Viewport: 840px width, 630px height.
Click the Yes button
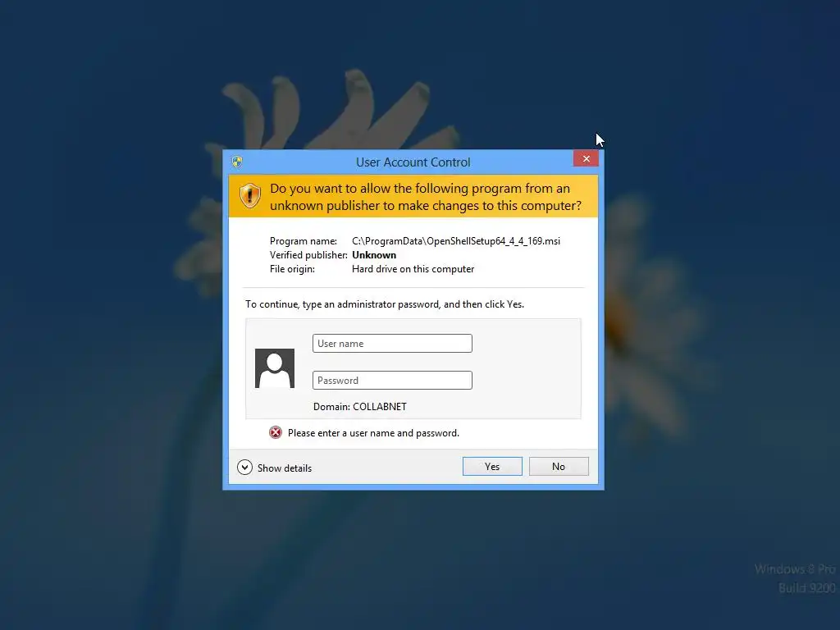[x=492, y=466]
